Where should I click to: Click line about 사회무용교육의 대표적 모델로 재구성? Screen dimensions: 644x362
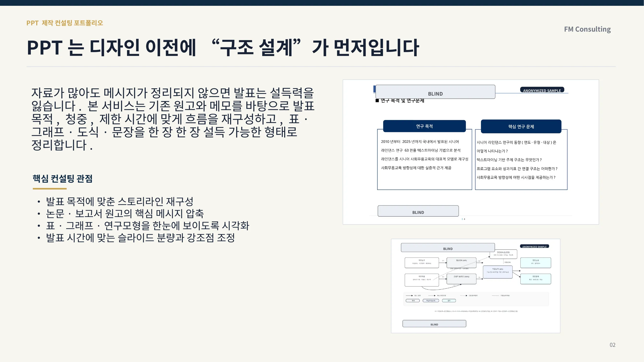coord(425,159)
